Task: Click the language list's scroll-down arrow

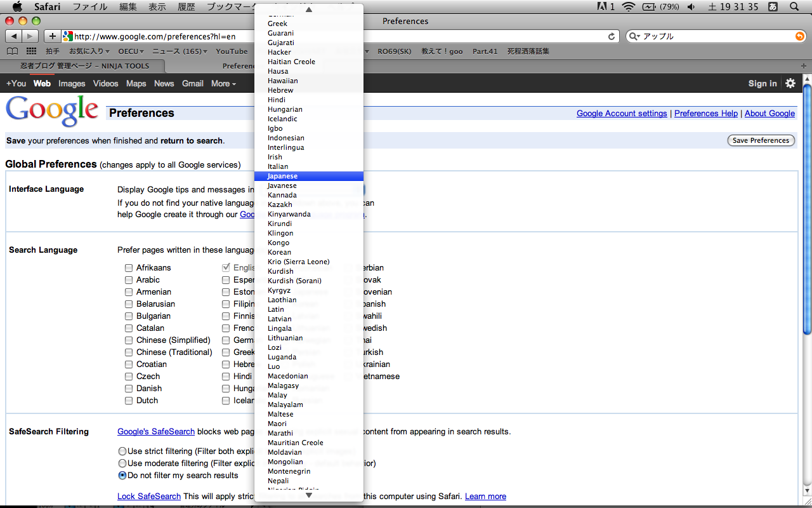Action: coord(309,495)
